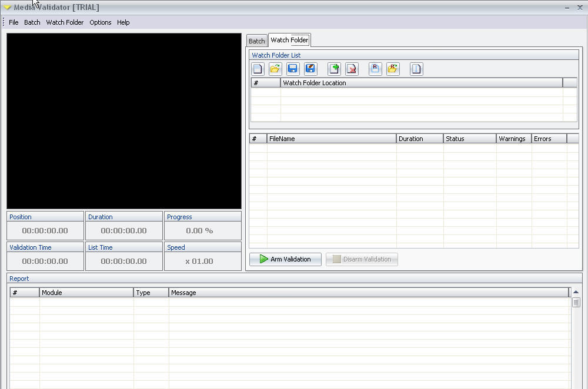
Task: Click the Position timecode value
Action: pos(45,230)
